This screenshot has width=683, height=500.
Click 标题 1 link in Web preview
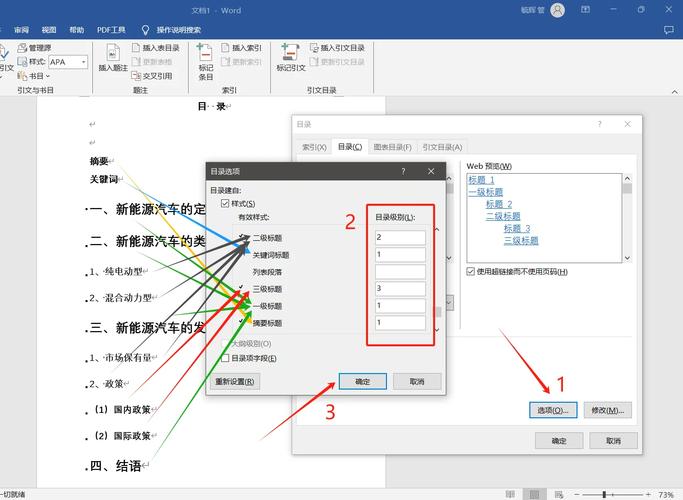[x=481, y=180]
